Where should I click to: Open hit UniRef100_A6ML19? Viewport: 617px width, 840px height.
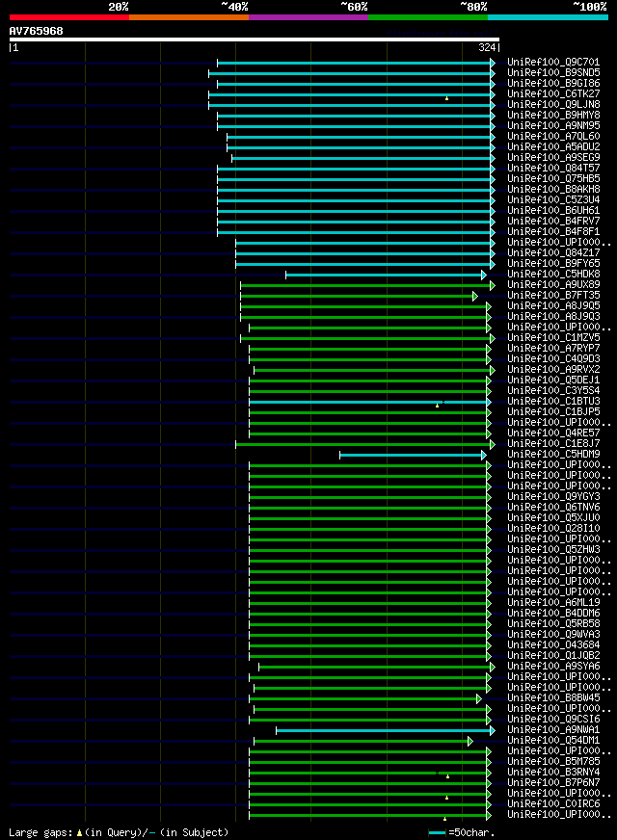click(x=553, y=603)
